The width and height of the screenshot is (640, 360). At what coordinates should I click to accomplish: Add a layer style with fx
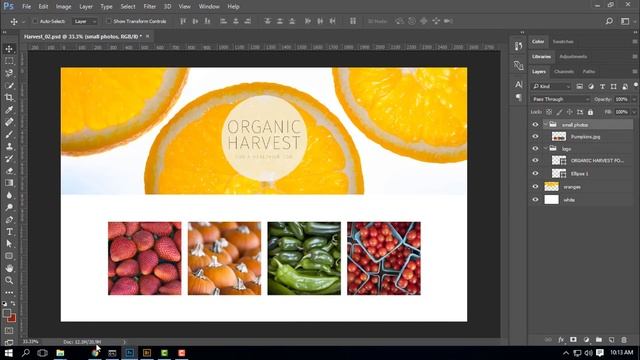[561, 340]
